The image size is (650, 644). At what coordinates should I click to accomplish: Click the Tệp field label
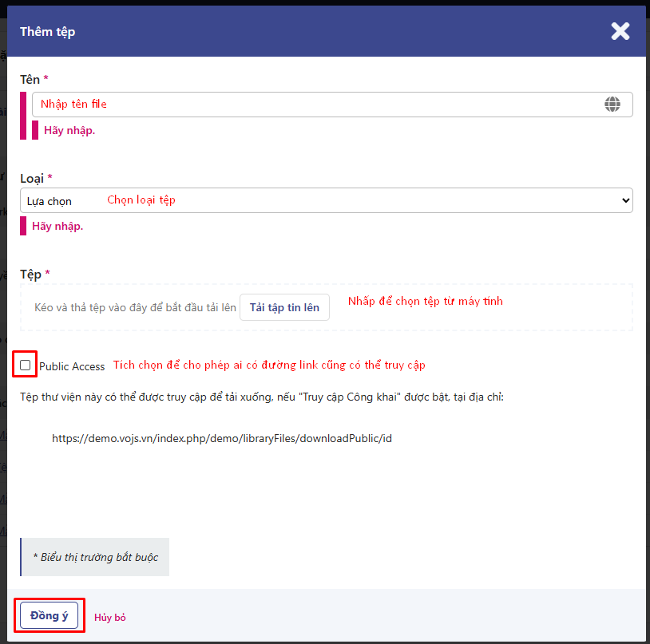(x=30, y=274)
